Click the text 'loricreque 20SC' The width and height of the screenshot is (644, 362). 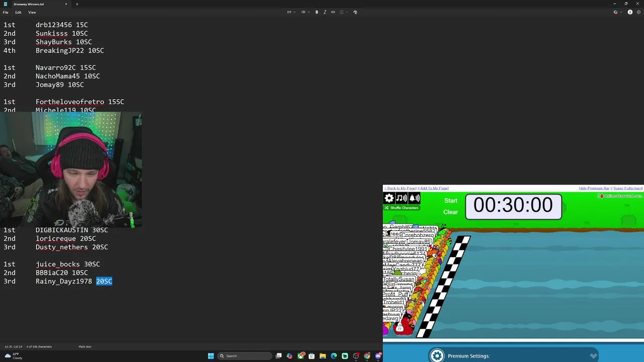coord(66,238)
